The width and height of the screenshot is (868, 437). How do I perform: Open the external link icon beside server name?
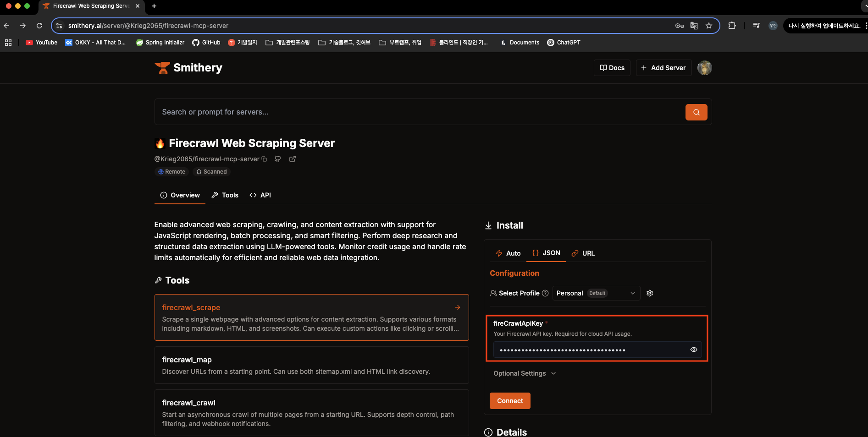293,159
